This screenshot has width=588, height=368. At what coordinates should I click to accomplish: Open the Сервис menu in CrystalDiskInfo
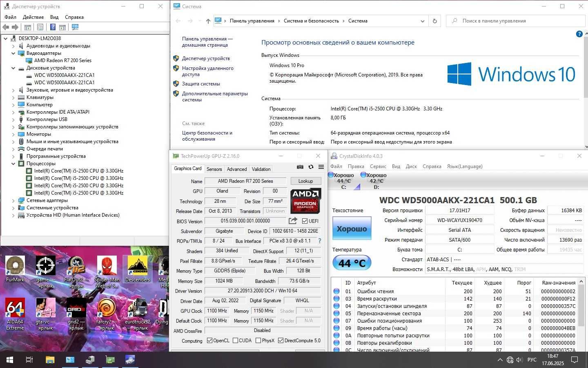coord(378,166)
